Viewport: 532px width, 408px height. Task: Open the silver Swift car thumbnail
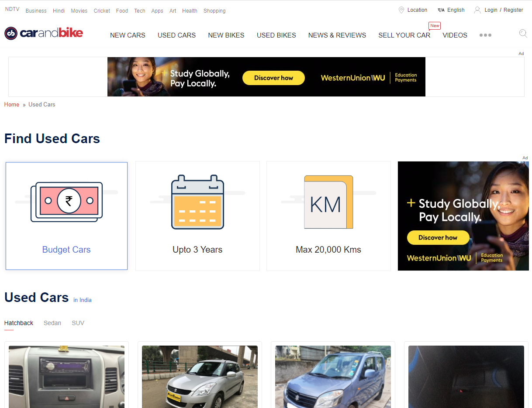(x=200, y=377)
